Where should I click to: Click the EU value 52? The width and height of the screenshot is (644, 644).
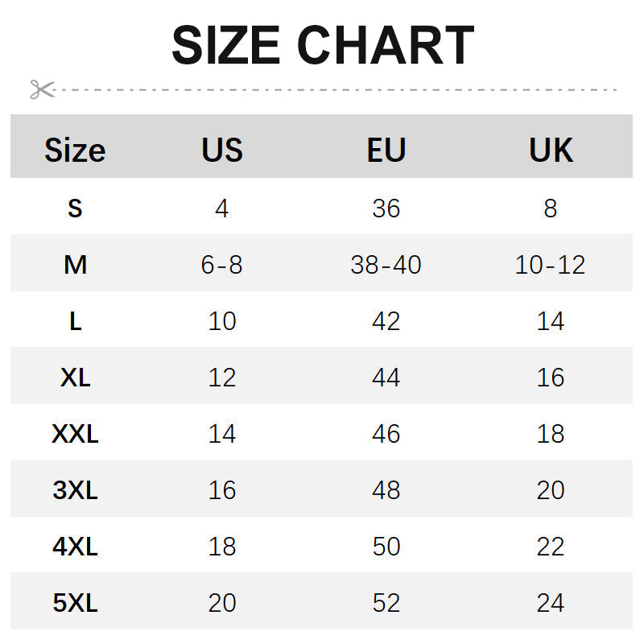(386, 603)
